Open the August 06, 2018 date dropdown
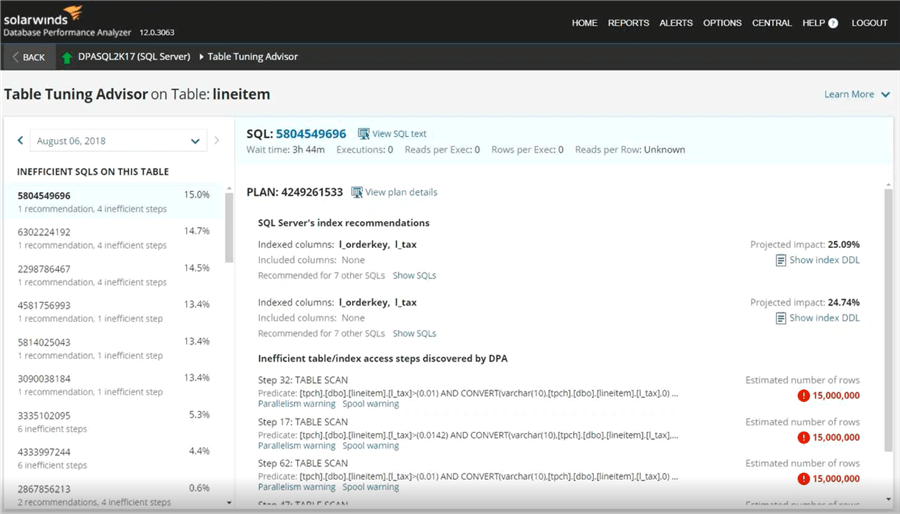The height and width of the screenshot is (514, 900). 118,141
